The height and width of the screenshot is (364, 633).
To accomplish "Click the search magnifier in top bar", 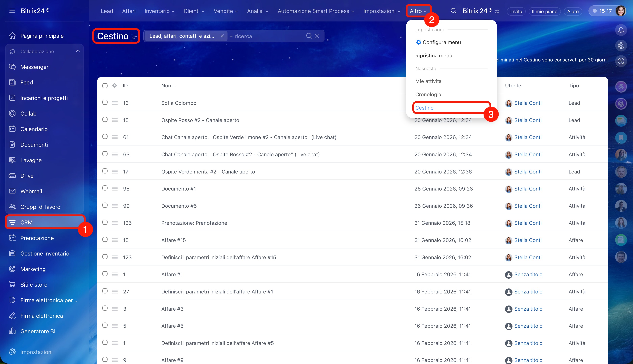I will coord(453,11).
